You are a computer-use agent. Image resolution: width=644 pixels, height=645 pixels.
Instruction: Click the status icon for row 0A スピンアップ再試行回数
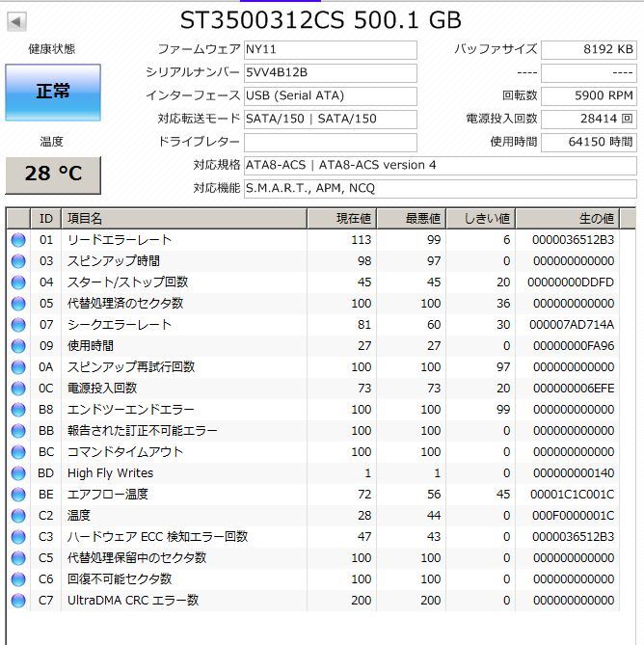point(18,367)
